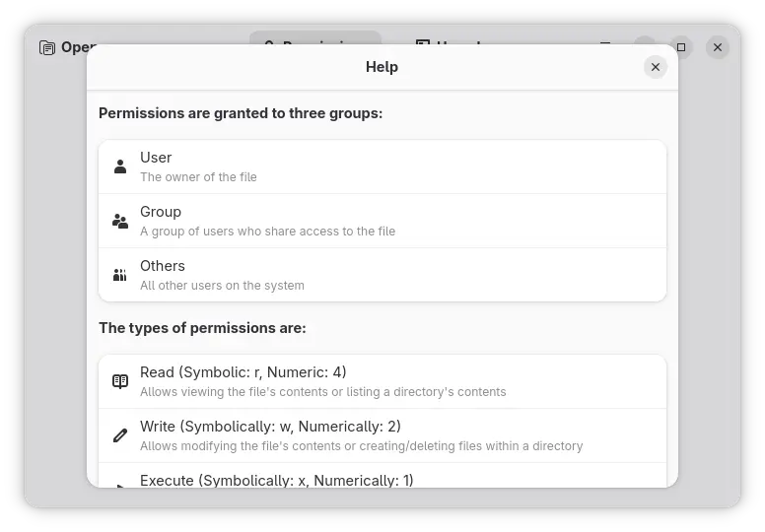Image resolution: width=765 pixels, height=532 pixels.
Task: Select the Group row description text
Action: [x=267, y=232]
